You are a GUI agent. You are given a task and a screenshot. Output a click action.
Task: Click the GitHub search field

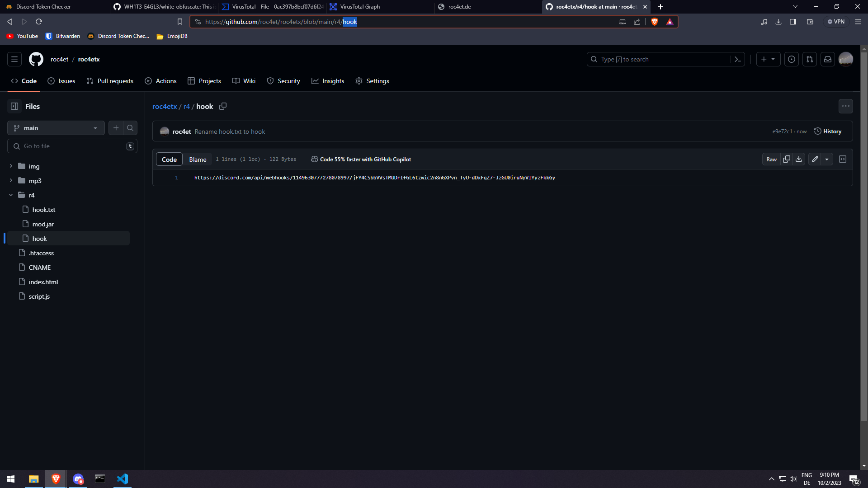coord(665,59)
